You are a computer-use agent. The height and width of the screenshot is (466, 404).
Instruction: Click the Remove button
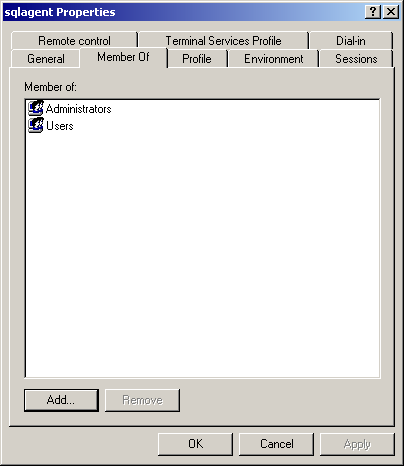click(142, 400)
